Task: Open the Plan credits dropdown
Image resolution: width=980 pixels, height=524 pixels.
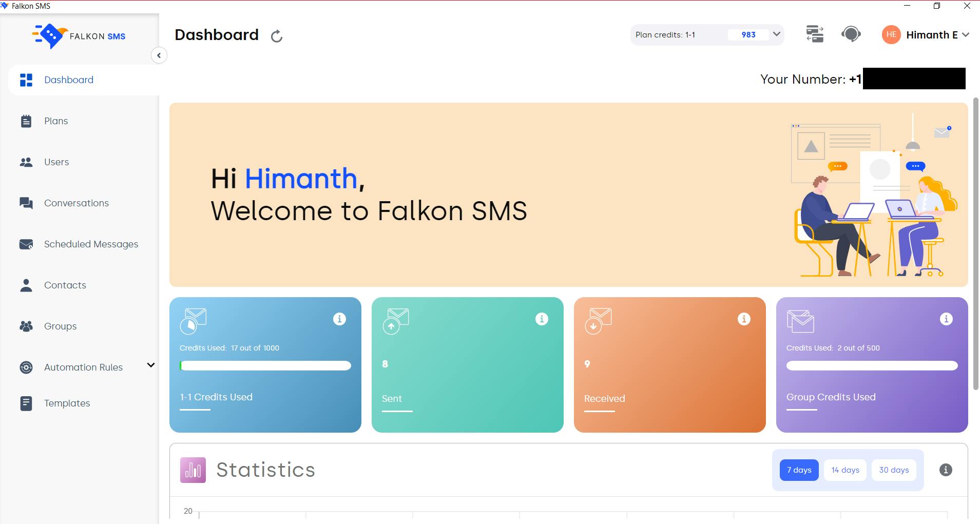Action: click(x=776, y=34)
